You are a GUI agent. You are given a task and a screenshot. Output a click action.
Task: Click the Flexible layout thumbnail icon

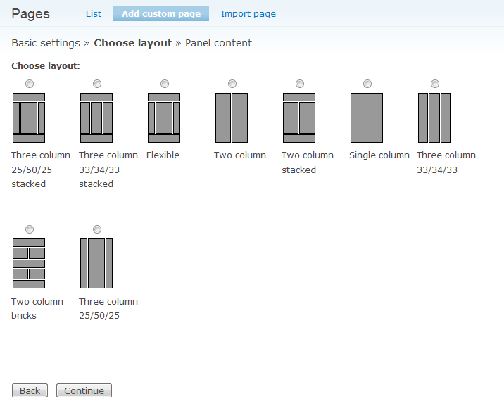click(164, 117)
